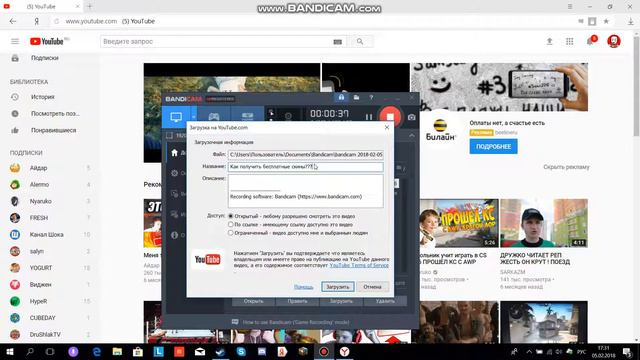
Task: Open Watch later in YouTube sidebar
Action: click(56, 113)
